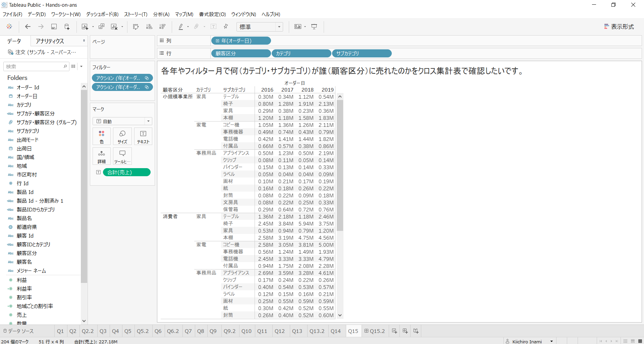The width and height of the screenshot is (644, 344).
Task: Open the ワークシート(W) menu
Action: pos(66,14)
